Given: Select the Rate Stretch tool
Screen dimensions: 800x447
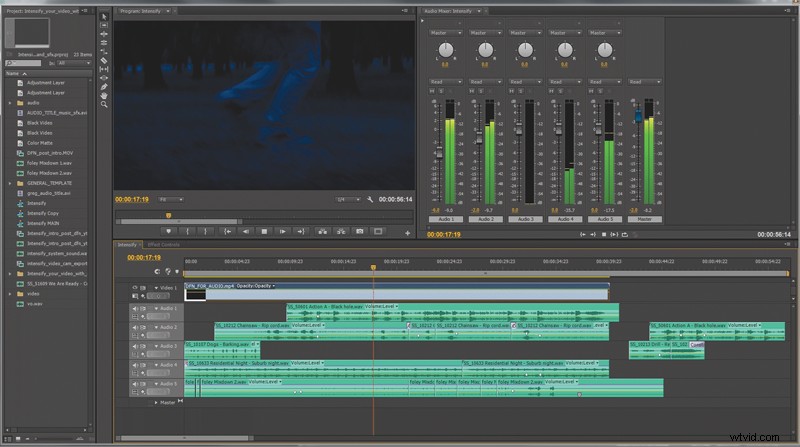Looking at the screenshot, I should tap(104, 51).
